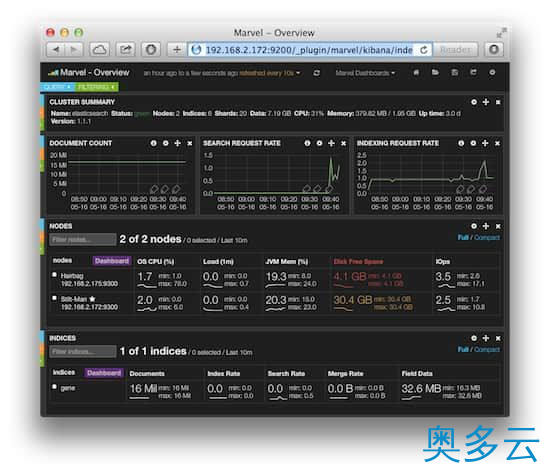
Task: Open the Marvel Dashboards dropdown
Action: tap(365, 73)
